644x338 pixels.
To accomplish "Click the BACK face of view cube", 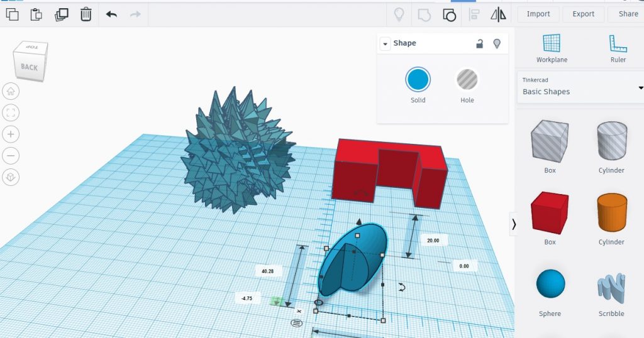I will click(x=29, y=67).
